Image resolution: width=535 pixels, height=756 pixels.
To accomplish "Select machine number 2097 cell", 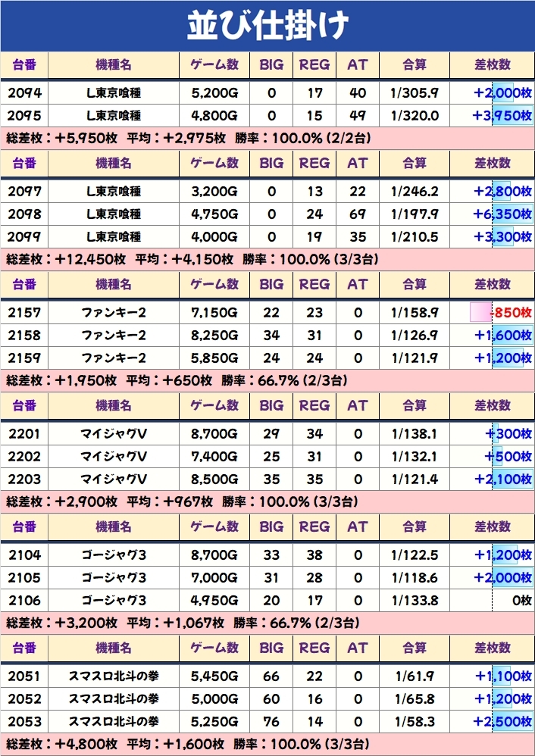I will [24, 192].
